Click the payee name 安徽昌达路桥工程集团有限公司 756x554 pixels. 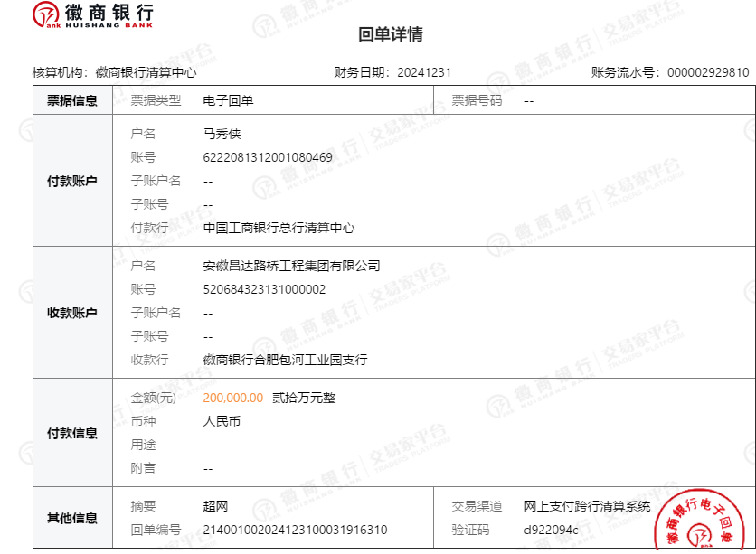point(291,266)
